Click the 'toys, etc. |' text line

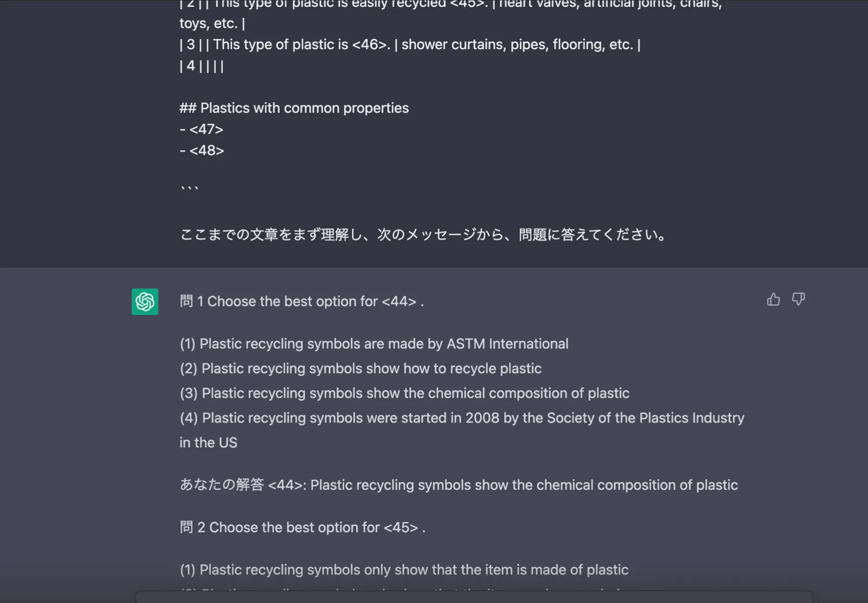point(212,23)
